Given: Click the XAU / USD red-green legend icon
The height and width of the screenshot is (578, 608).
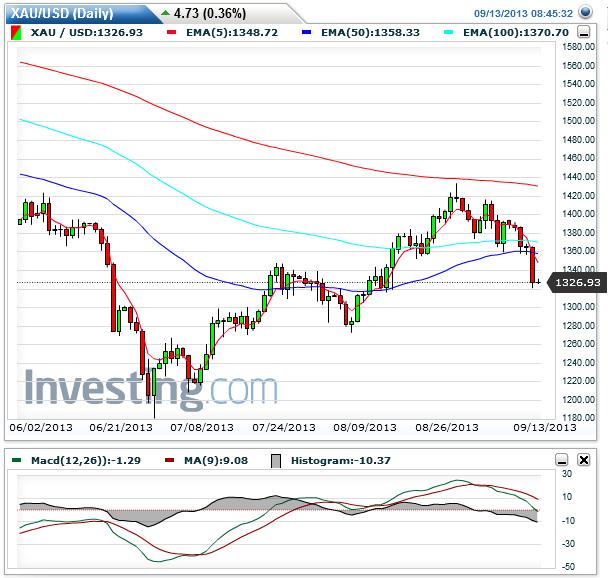Looking at the screenshot, I should [x=16, y=33].
